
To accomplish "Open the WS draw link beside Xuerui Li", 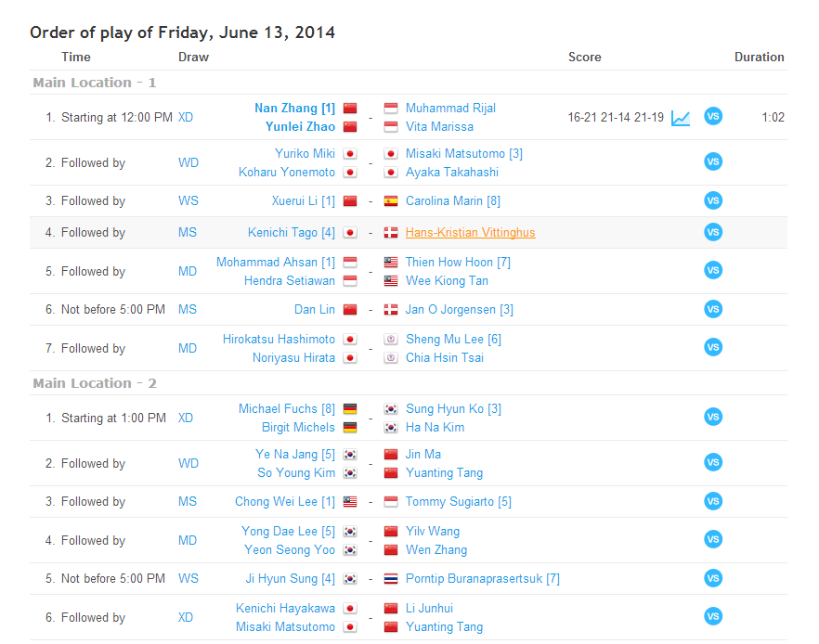I will [188, 200].
